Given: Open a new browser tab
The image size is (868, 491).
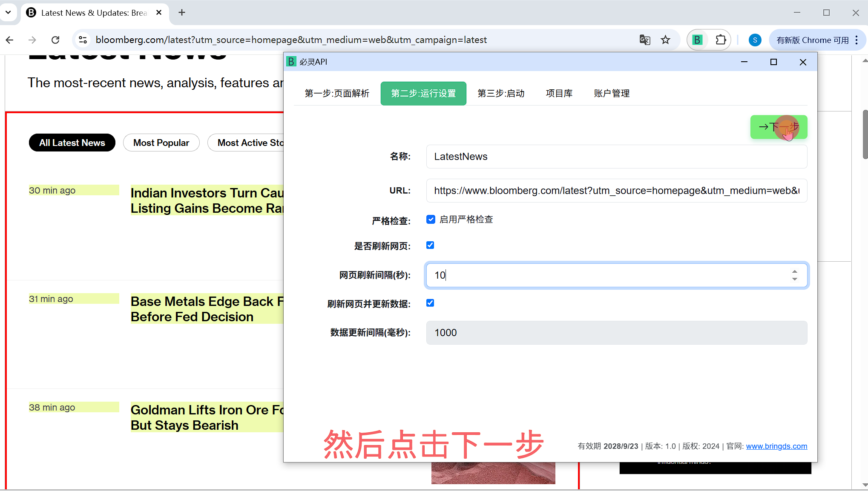Looking at the screenshot, I should tap(182, 13).
